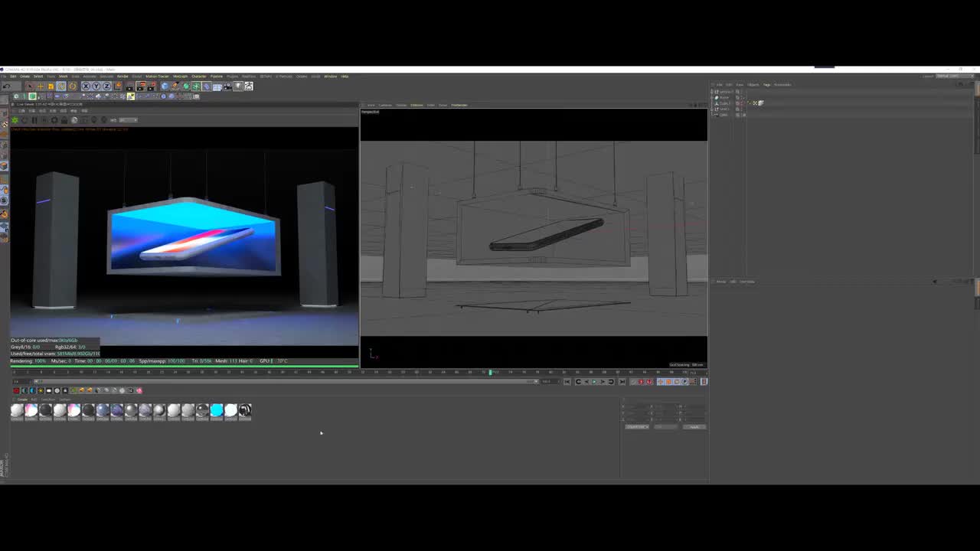This screenshot has height=551, width=980.
Task: Open Cameras menu in the perspective viewport
Action: coord(385,105)
